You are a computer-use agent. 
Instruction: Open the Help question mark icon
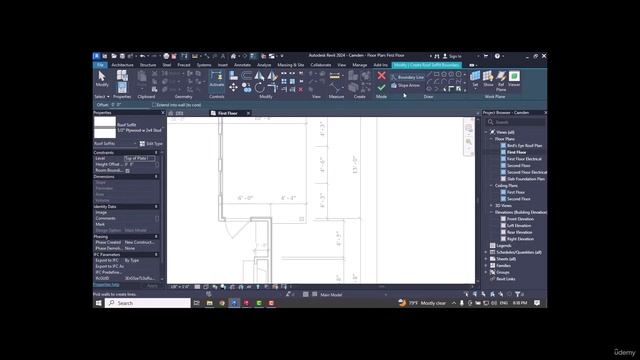pyautogui.click(x=497, y=56)
